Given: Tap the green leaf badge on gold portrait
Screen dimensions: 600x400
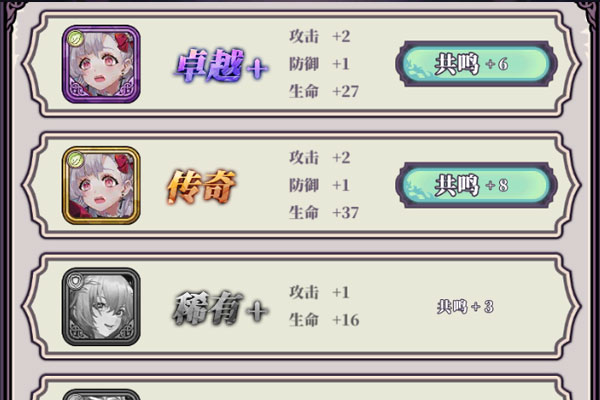Looking at the screenshot, I should 75,160.
